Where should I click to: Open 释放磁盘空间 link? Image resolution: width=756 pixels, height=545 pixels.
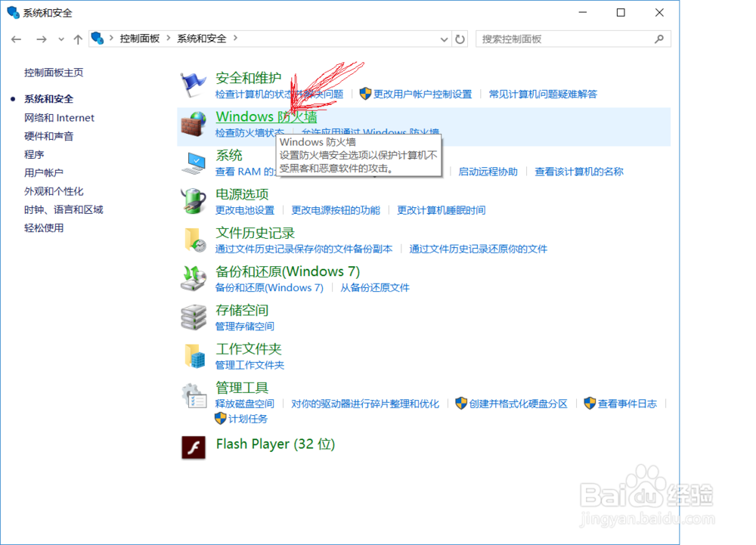[244, 404]
